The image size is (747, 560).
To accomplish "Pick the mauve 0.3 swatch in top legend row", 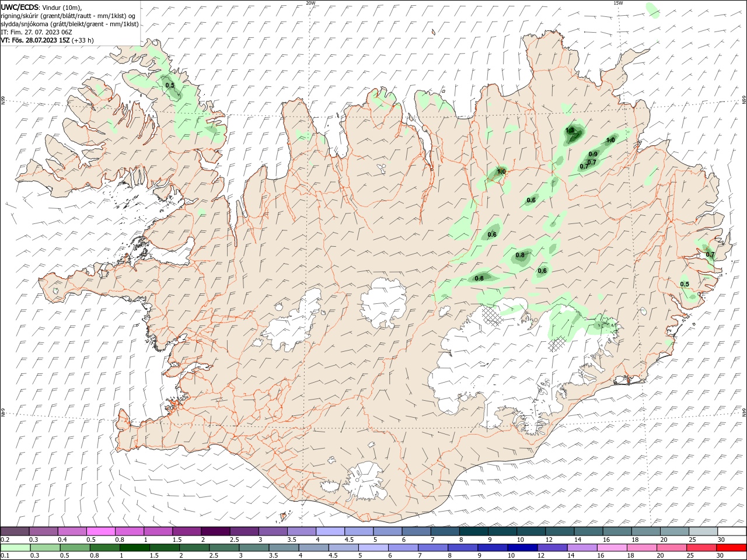I will coord(43,531).
